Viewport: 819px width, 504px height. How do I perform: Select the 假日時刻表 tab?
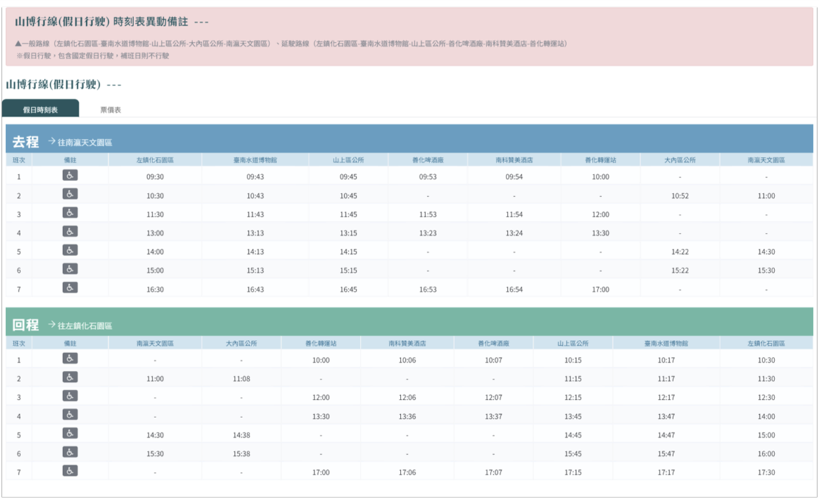click(40, 109)
